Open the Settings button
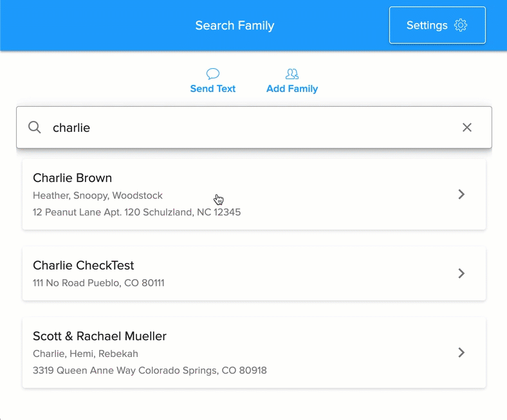Screen dimensions: 507x420 click(437, 26)
